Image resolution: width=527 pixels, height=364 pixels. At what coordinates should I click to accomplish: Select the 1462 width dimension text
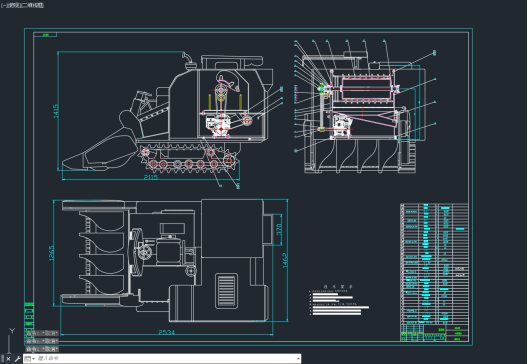[285, 260]
